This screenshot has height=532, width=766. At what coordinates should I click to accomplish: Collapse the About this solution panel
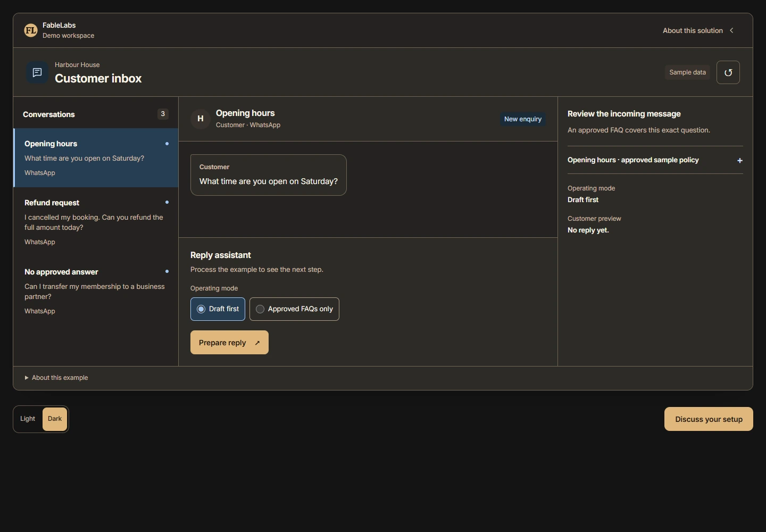point(698,31)
